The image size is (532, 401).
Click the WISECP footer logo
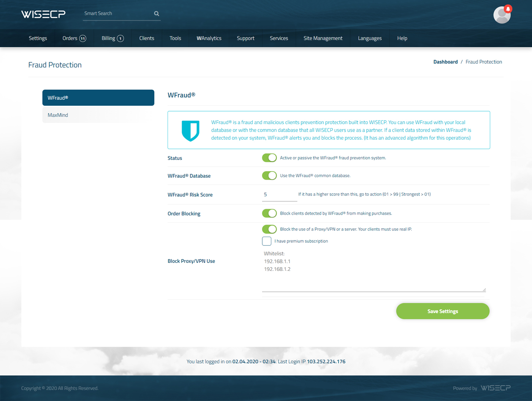[x=496, y=388]
